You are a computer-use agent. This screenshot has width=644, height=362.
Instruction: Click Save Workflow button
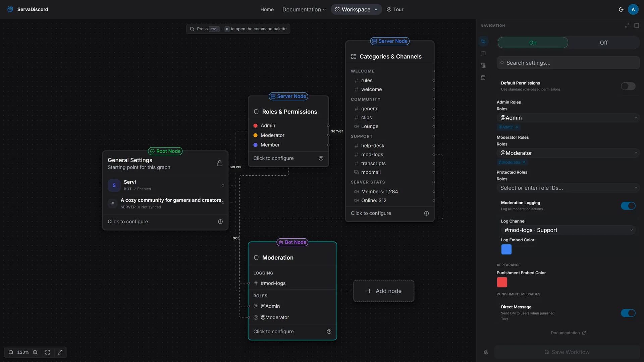tap(567, 352)
